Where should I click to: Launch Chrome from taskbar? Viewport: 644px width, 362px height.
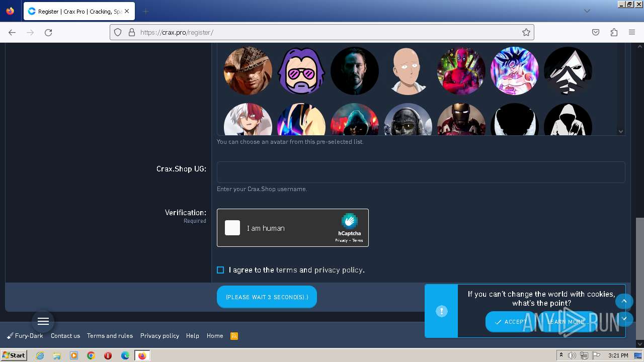pos(91,355)
